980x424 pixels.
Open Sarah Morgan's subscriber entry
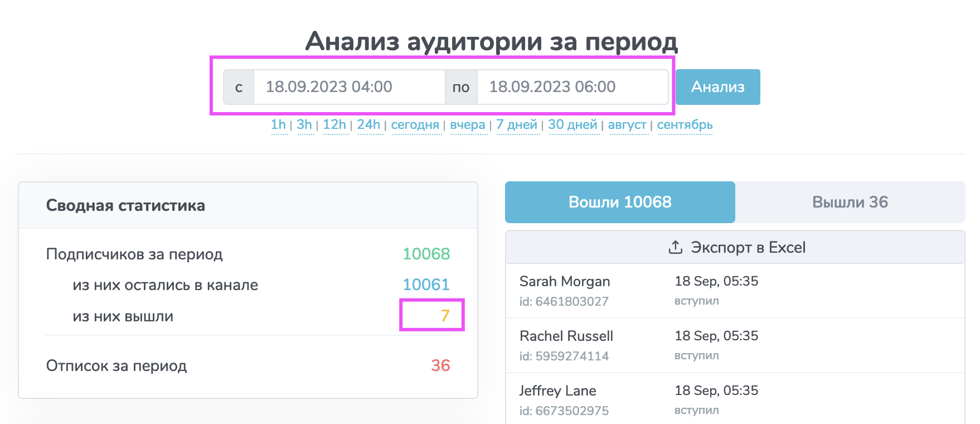(x=565, y=282)
